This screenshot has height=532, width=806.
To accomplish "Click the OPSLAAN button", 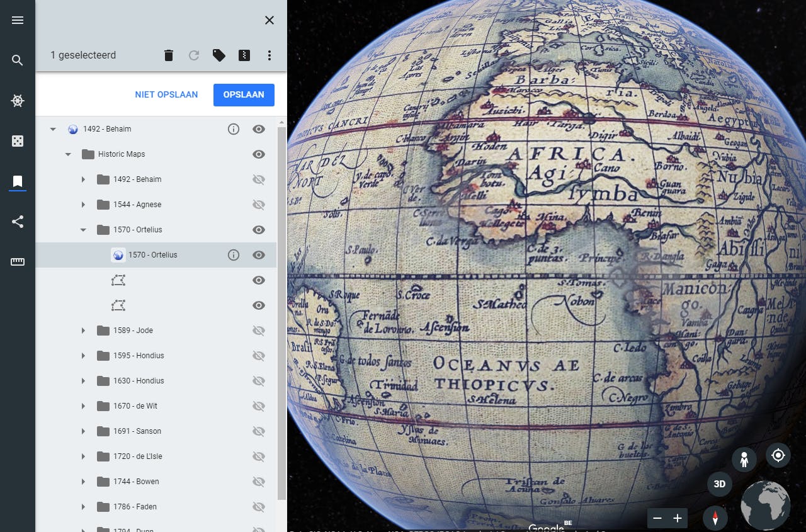I will click(x=244, y=94).
